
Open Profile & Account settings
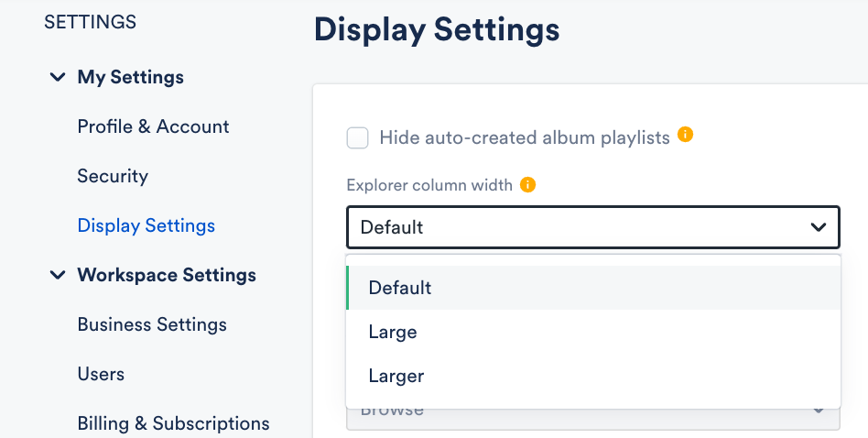(x=153, y=126)
